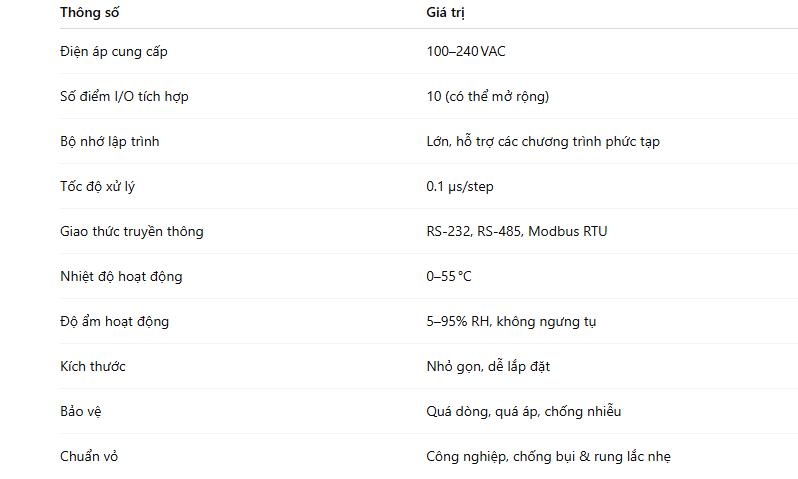Viewport: 798px width, 479px height.
Task: Click the "Quá dòng, quá áp, chống nhiễu" value
Action: point(525,411)
